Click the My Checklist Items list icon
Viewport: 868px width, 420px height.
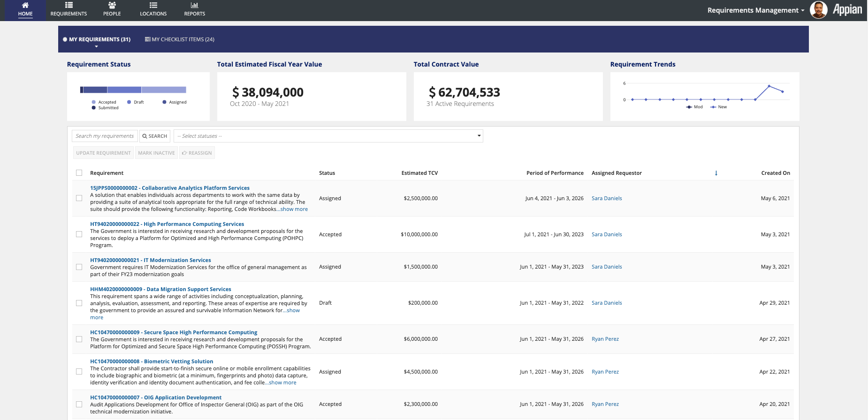coord(147,39)
